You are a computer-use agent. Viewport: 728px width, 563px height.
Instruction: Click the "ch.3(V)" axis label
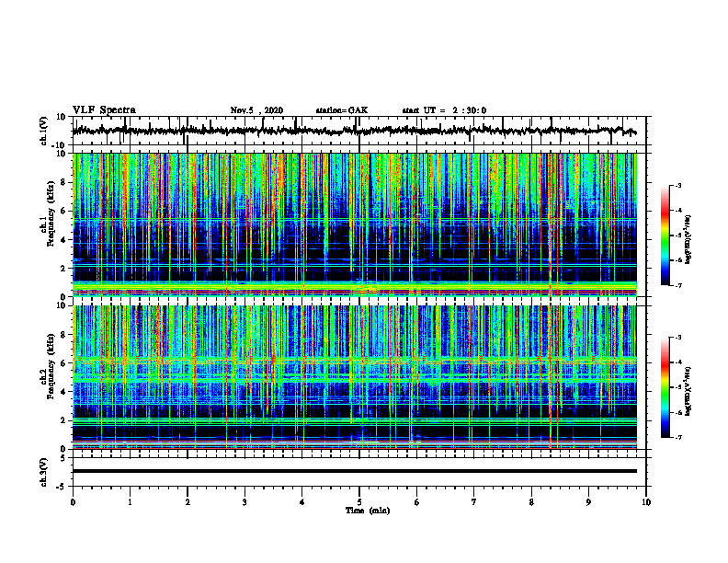coord(43,473)
